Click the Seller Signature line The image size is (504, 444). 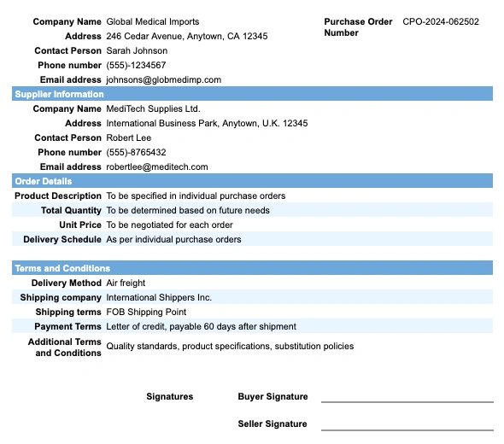coord(407,429)
